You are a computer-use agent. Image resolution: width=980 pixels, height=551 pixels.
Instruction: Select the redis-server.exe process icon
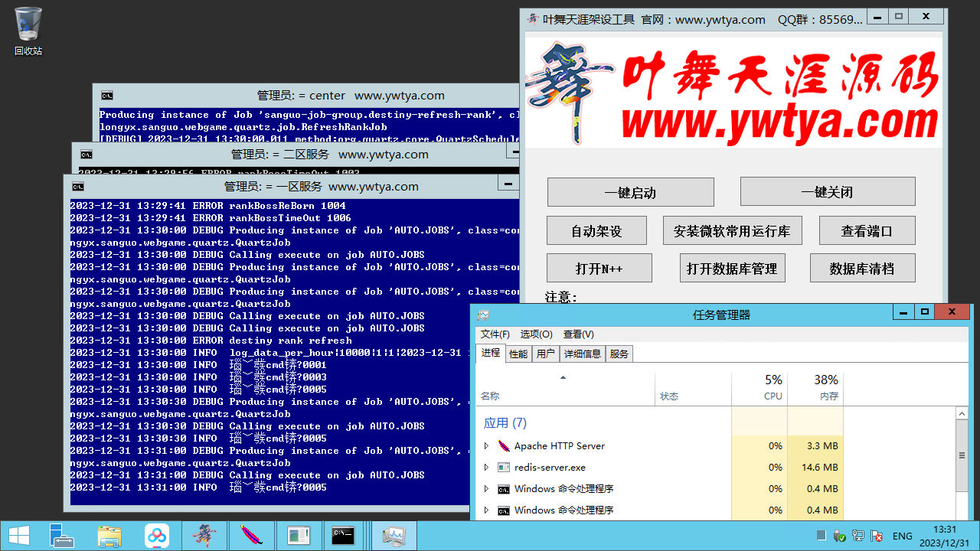coord(504,467)
